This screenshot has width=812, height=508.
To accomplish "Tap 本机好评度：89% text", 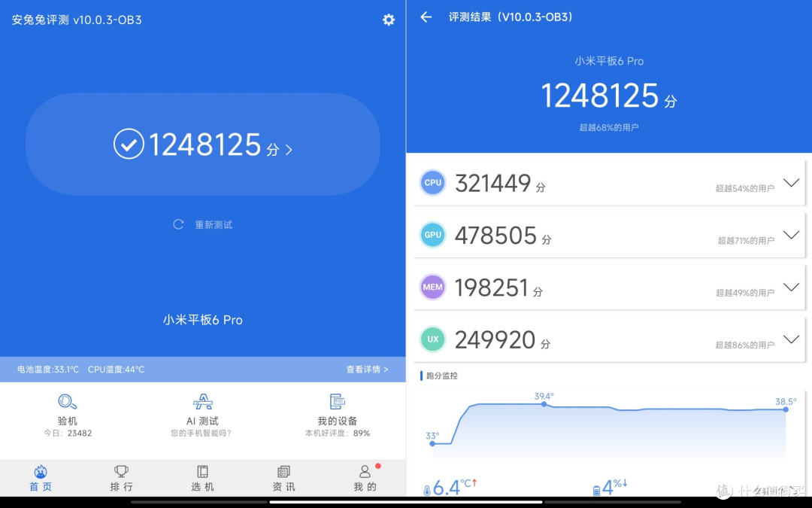I will point(338,433).
